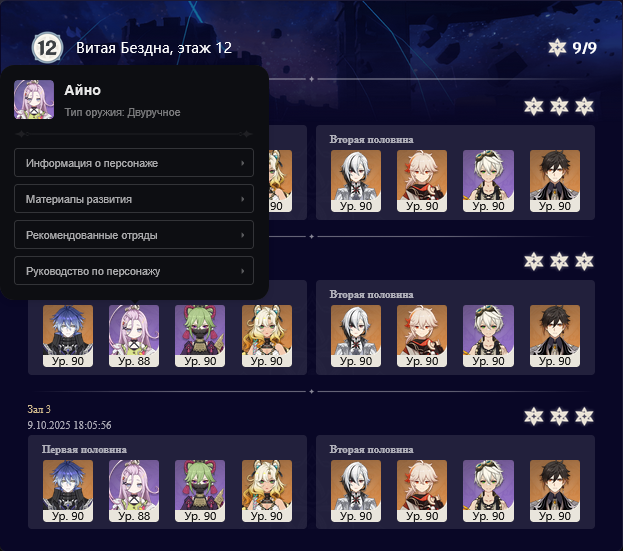623x551 pixels.
Task: Click third star of chamber 3 rating
Action: [584, 416]
